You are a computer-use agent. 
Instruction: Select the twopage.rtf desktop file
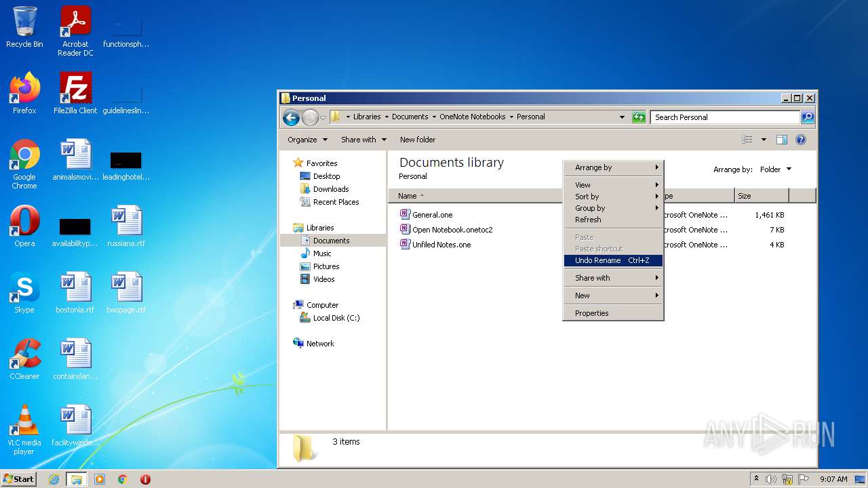(x=126, y=292)
